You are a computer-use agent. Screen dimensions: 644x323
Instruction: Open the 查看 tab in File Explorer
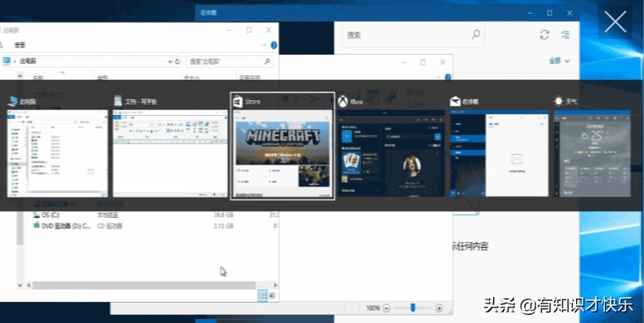click(x=20, y=45)
